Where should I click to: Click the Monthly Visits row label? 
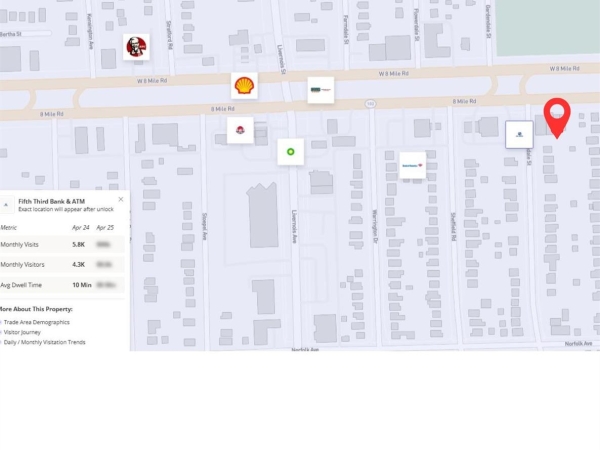click(19, 245)
